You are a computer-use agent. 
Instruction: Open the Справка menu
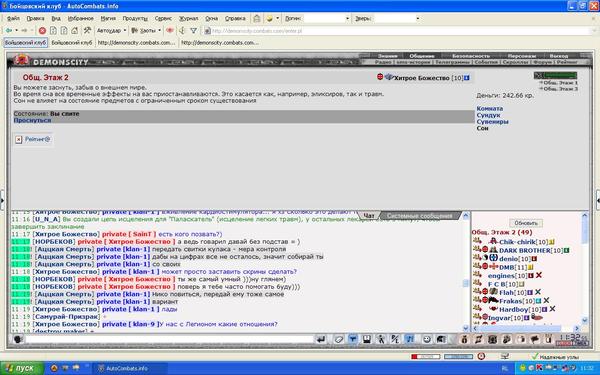(x=235, y=18)
